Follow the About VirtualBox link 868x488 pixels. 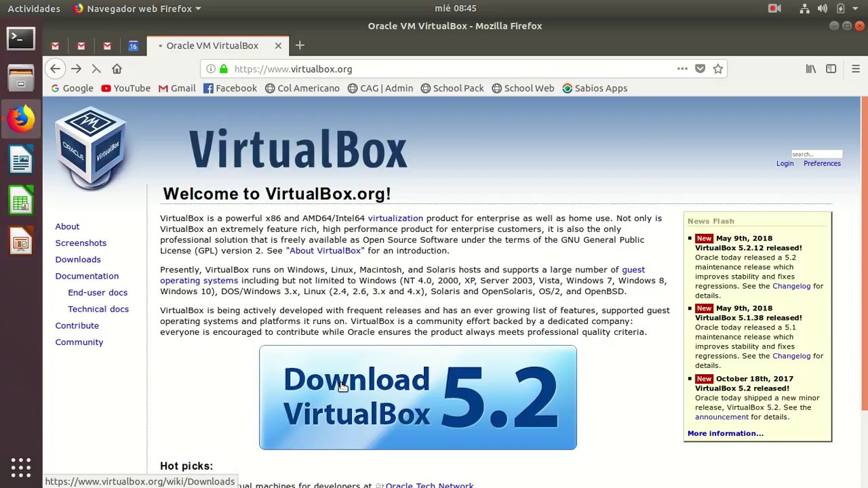(x=325, y=251)
